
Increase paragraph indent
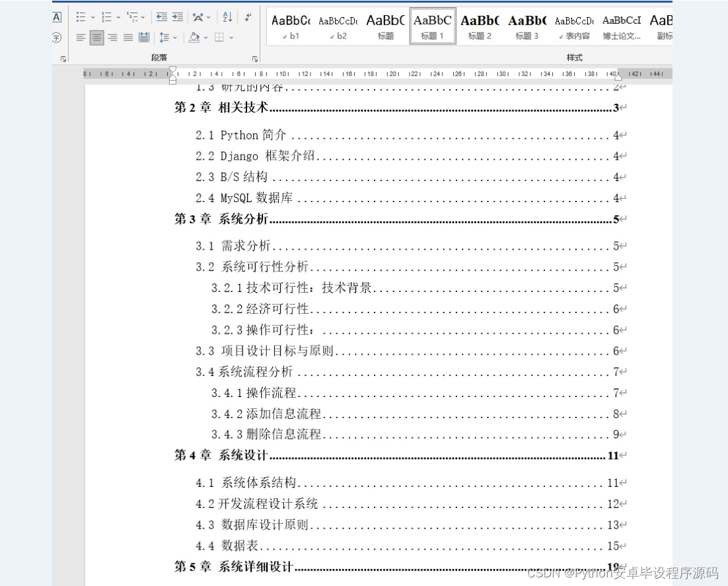tap(178, 17)
